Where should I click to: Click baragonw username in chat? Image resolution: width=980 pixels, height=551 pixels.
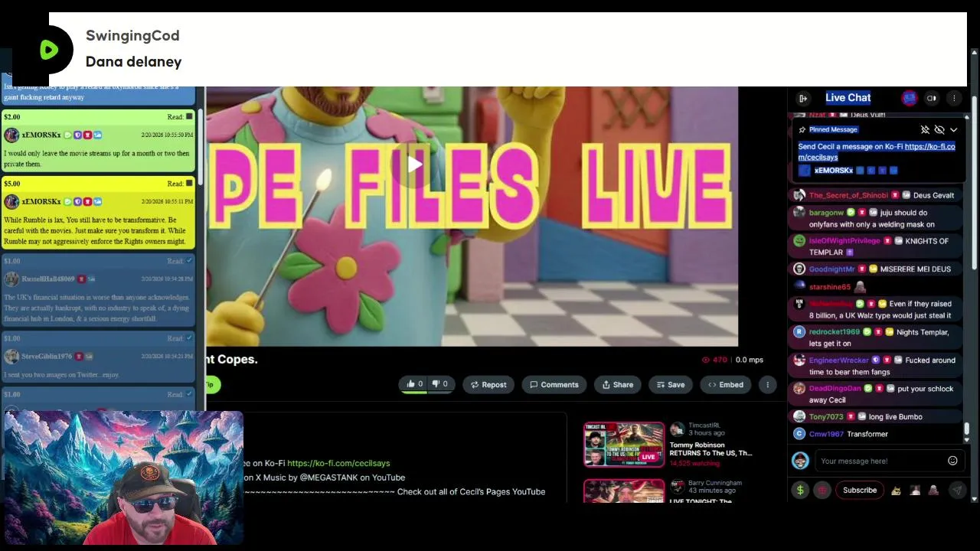(x=826, y=213)
